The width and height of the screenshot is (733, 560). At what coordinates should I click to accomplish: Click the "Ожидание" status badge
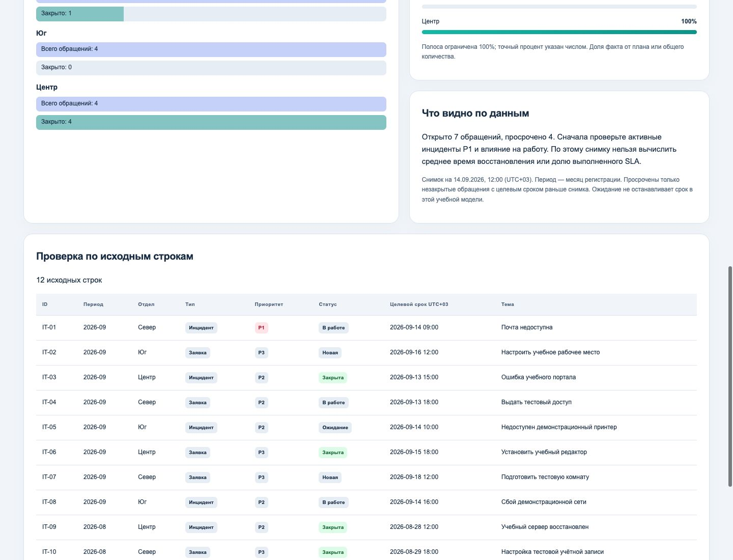click(335, 428)
